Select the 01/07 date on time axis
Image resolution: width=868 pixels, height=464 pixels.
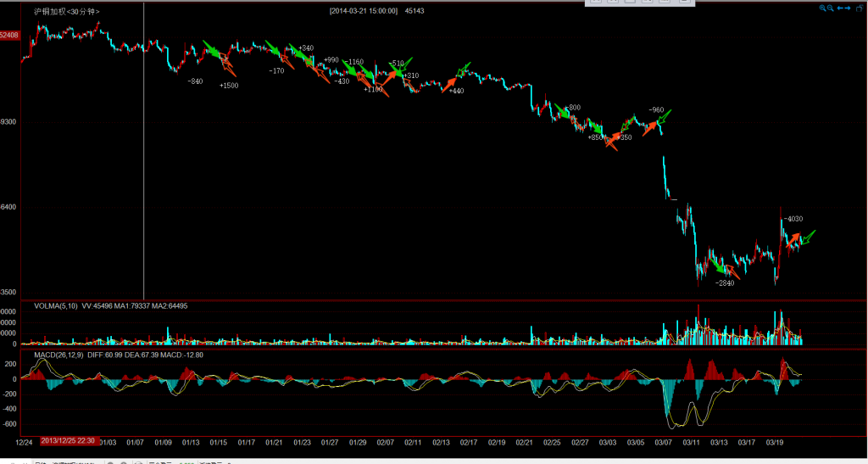pyautogui.click(x=136, y=441)
